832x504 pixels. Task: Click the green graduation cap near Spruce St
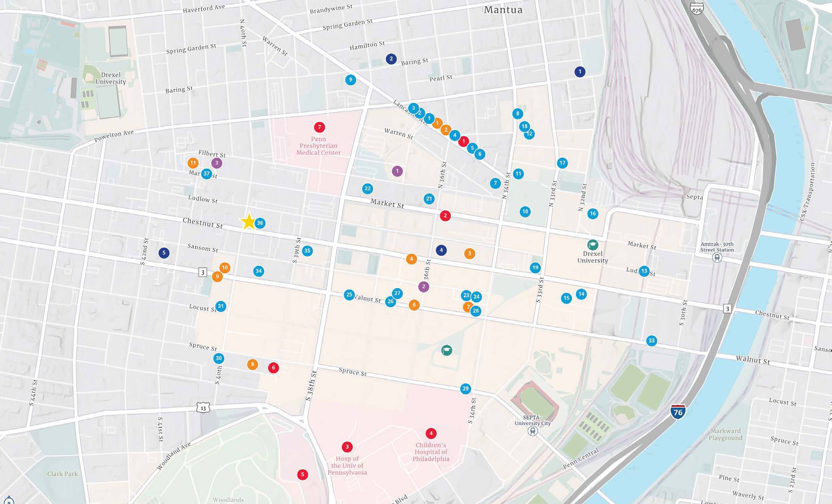(x=447, y=351)
